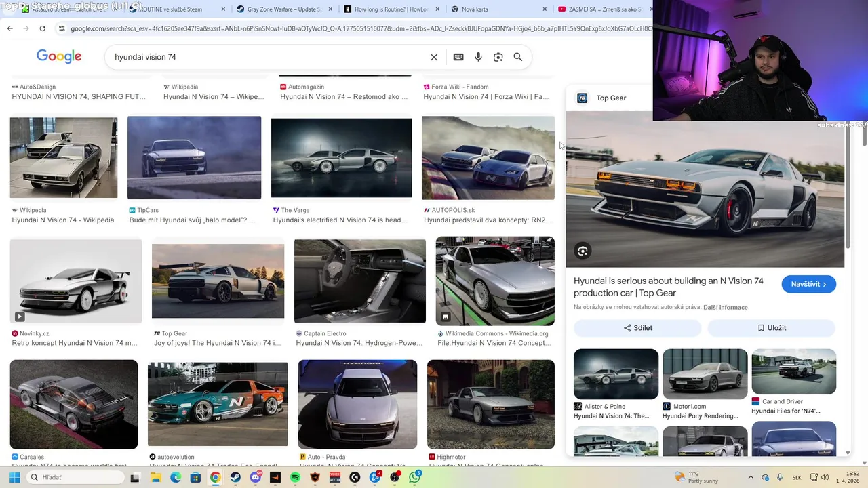Image resolution: width=868 pixels, height=488 pixels.
Task: Open the Windows Start menu
Action: click(14, 477)
